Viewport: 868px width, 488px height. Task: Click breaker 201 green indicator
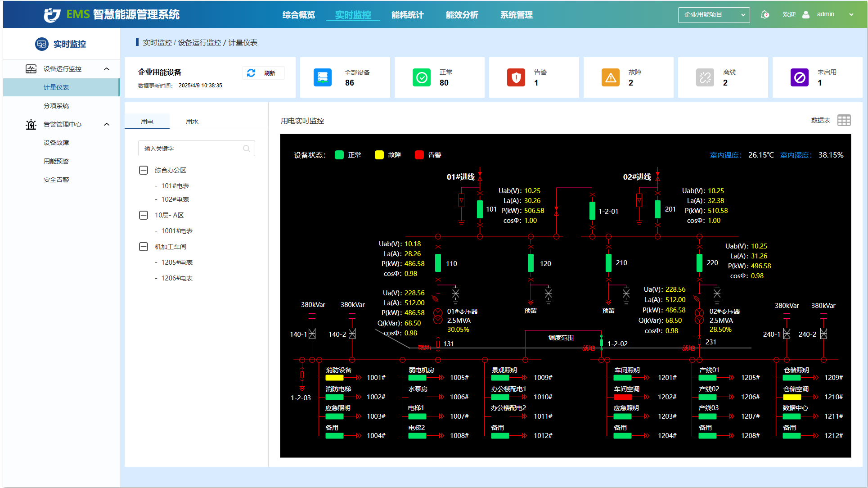coord(657,210)
